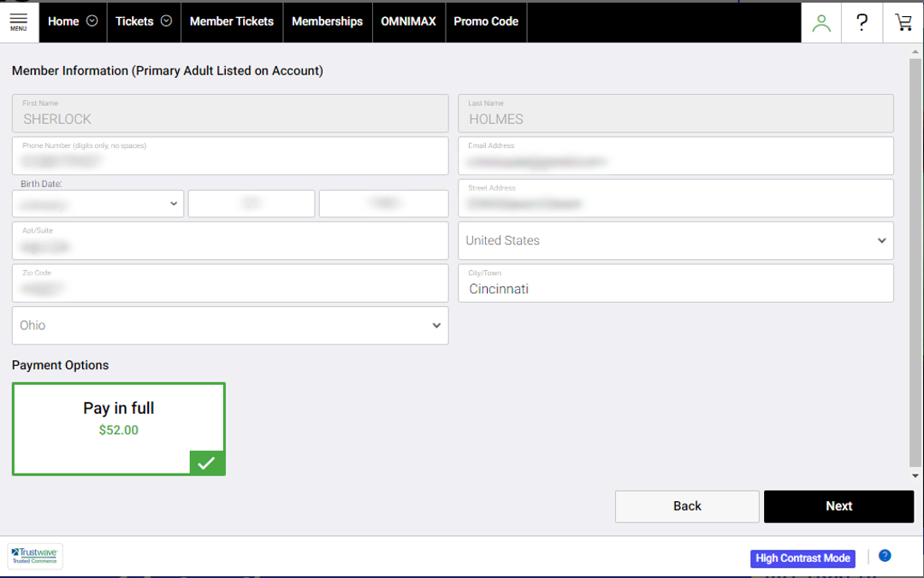Select the Promo Code menu item
The width and height of the screenshot is (924, 578).
486,21
